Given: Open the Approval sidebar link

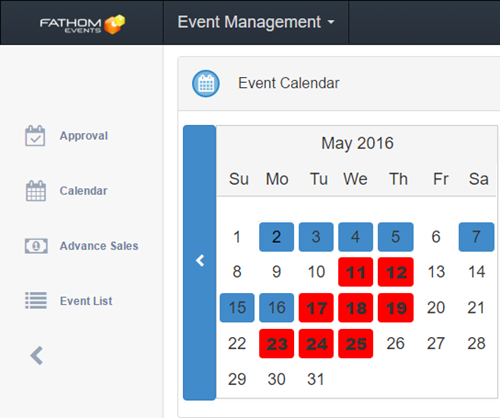Looking at the screenshot, I should pyautogui.click(x=84, y=136).
